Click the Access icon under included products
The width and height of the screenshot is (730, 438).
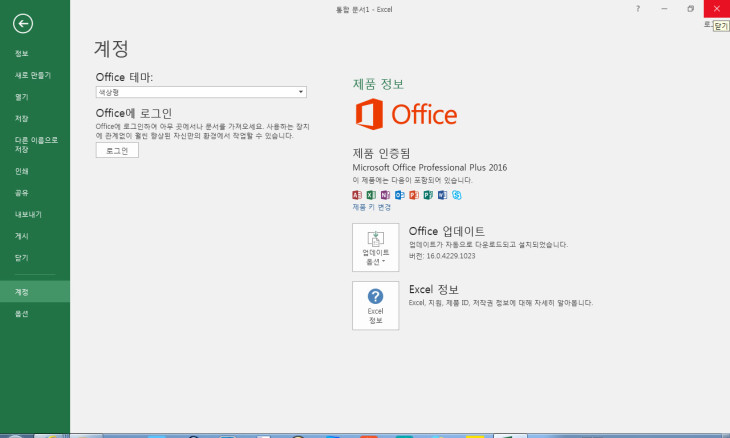pos(357,194)
